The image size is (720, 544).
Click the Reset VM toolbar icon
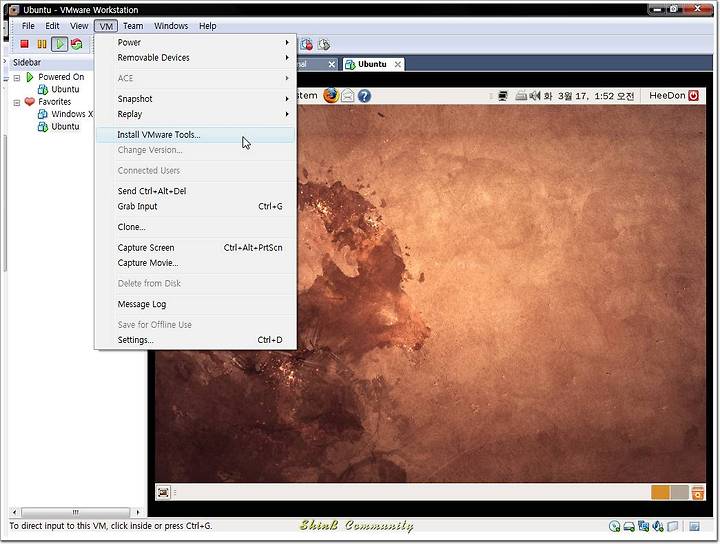(x=77, y=44)
